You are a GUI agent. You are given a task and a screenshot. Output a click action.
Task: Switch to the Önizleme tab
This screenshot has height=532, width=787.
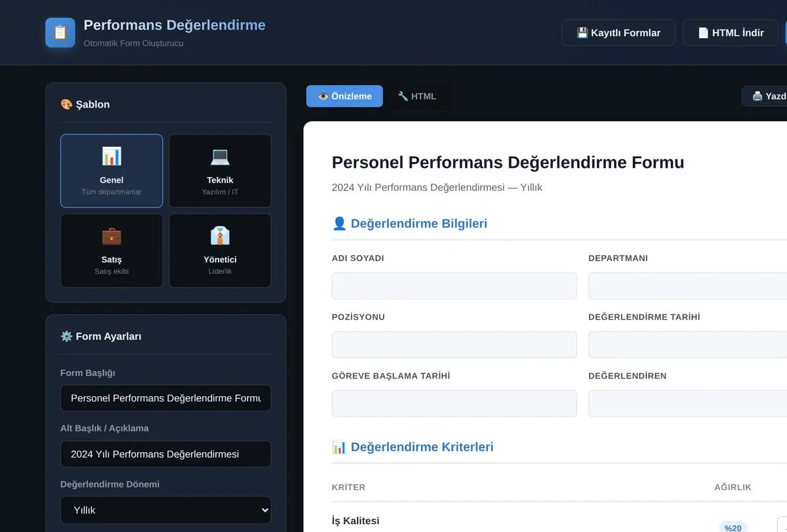[x=344, y=96]
